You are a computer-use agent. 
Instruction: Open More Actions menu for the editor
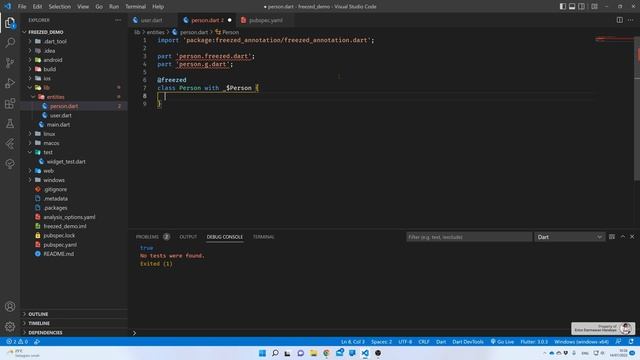(631, 20)
